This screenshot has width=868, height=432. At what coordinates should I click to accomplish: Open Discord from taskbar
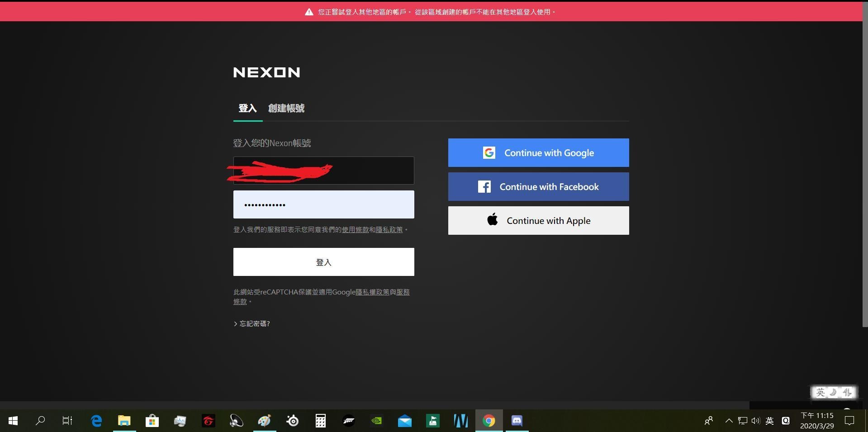[517, 421]
